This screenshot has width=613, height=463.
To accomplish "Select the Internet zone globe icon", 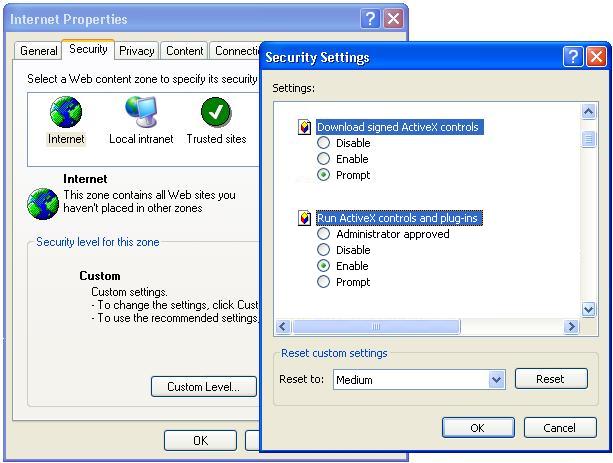I will [x=66, y=112].
